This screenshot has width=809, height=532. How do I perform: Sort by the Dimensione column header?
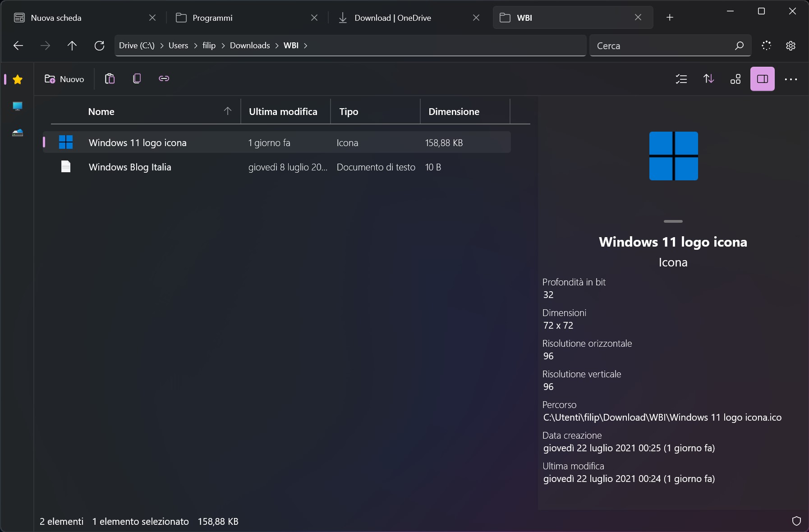[454, 112]
